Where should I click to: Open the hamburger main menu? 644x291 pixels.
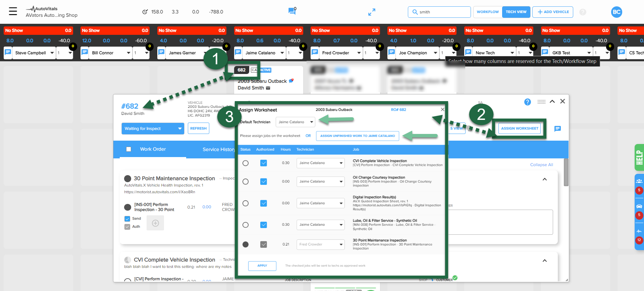point(13,11)
